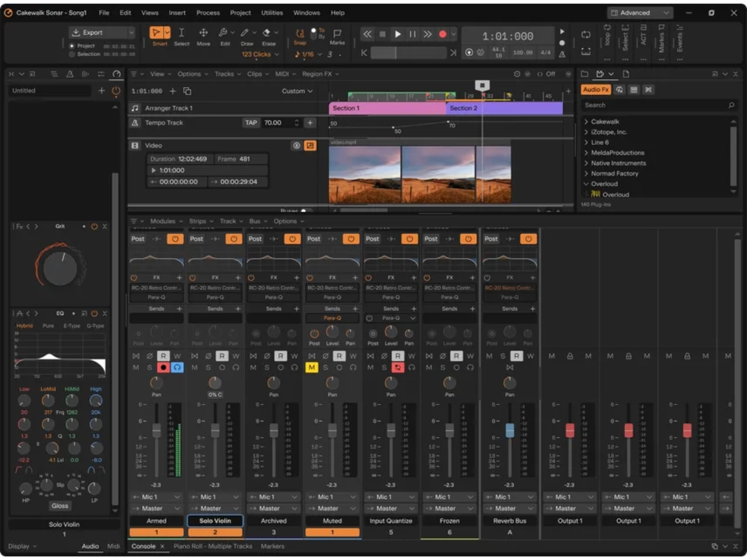Click the Video track film icon
This screenshot has width=747, height=560.
click(x=135, y=146)
